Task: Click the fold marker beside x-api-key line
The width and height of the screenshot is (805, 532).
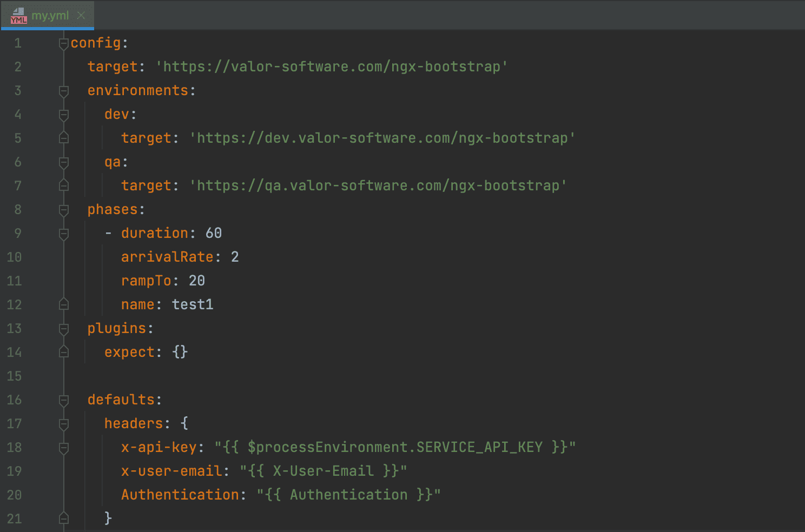Action: click(x=64, y=448)
